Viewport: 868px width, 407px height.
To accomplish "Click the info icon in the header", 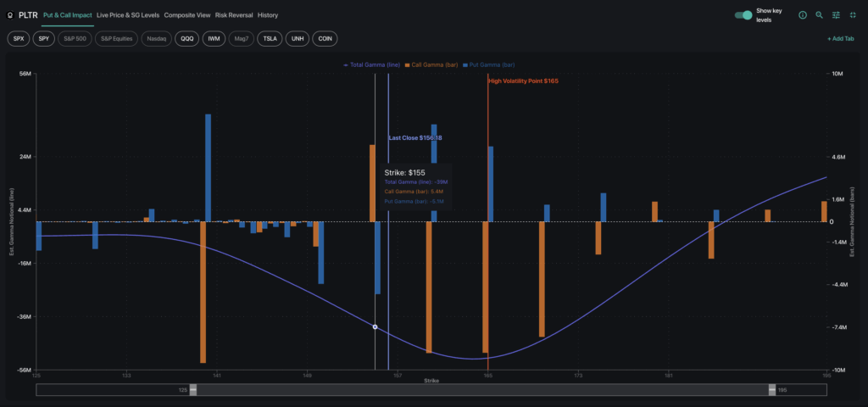I will click(803, 15).
